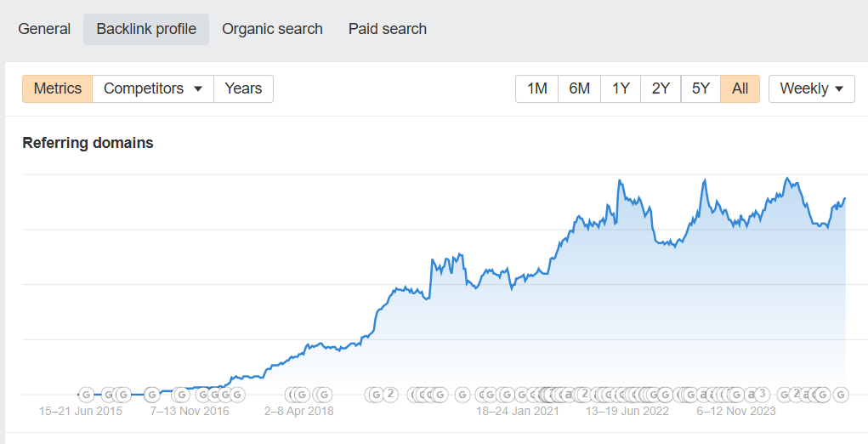Expand the Competitors dropdown

(x=153, y=88)
